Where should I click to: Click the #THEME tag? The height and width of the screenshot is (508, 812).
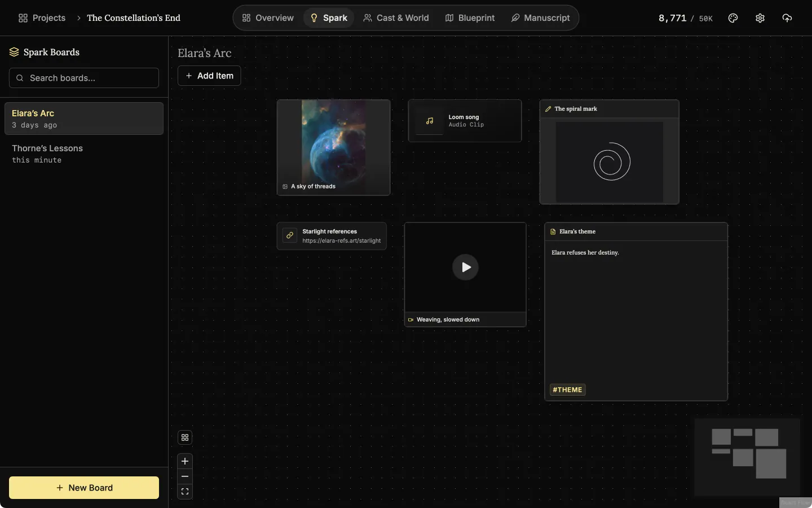pyautogui.click(x=568, y=389)
